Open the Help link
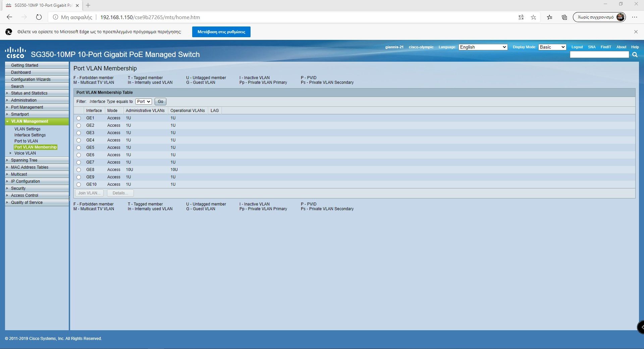This screenshot has width=644, height=349. [x=635, y=47]
